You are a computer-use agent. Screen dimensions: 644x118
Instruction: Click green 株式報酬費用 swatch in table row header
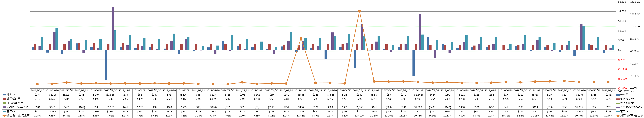pos(4,103)
